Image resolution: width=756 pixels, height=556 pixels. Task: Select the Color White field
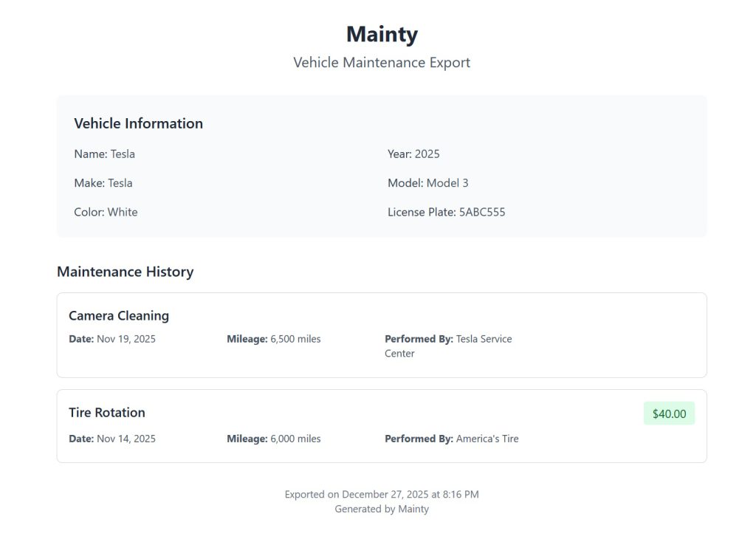[x=106, y=212]
